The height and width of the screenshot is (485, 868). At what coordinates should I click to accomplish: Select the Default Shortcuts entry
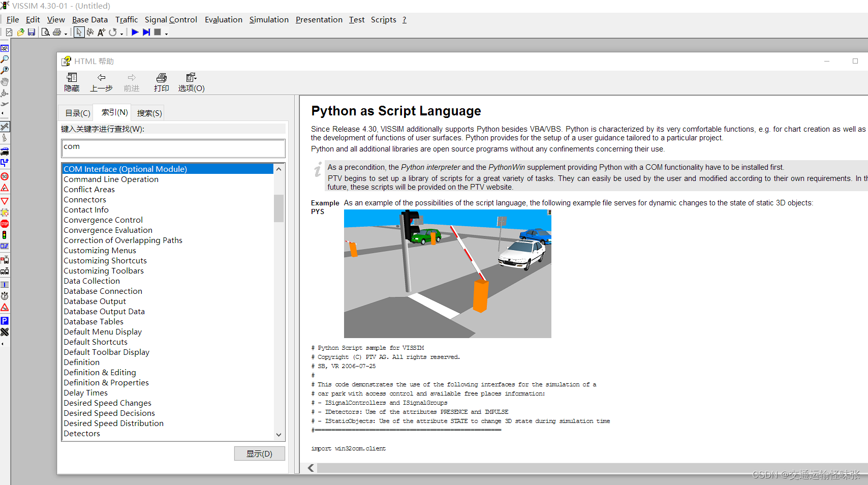pyautogui.click(x=96, y=342)
